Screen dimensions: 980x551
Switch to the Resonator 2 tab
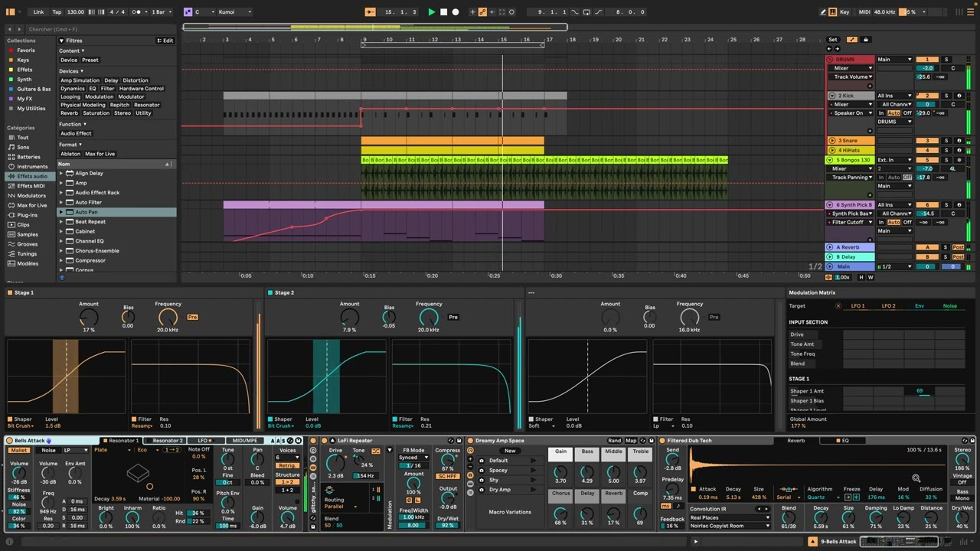(x=166, y=441)
